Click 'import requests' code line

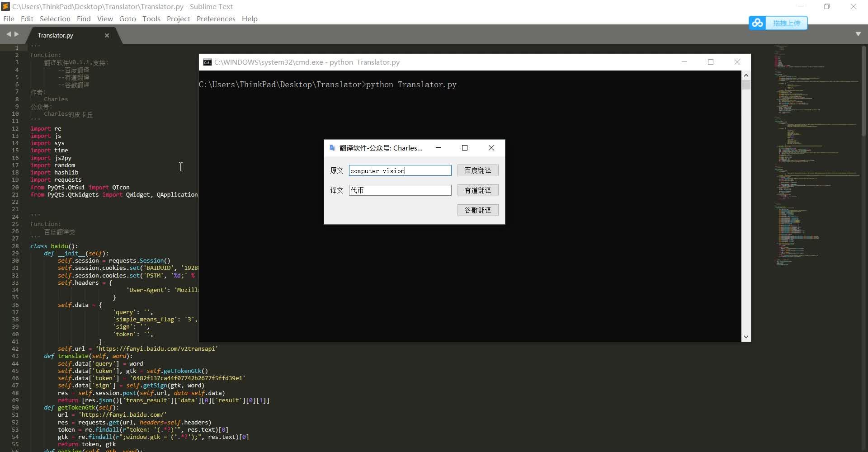coord(56,180)
